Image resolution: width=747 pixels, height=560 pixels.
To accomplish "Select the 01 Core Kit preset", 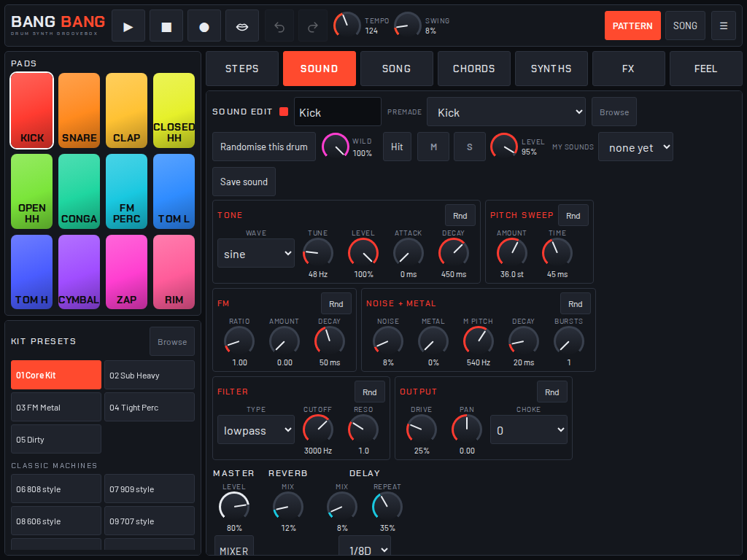I will coord(56,376).
